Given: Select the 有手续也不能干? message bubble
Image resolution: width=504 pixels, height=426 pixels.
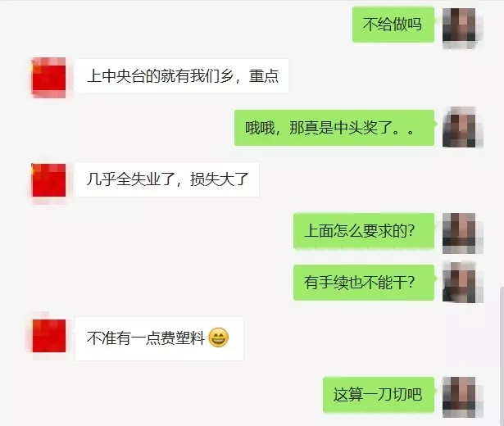Looking at the screenshot, I should click(x=364, y=283).
